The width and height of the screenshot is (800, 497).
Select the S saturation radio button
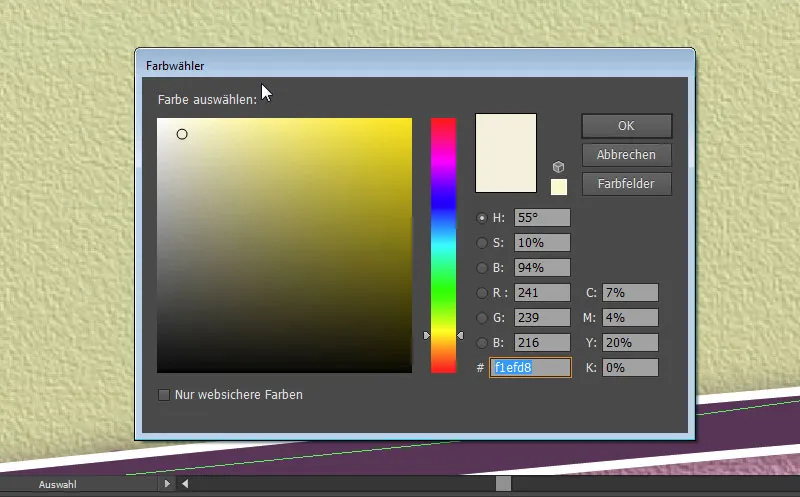click(x=482, y=243)
